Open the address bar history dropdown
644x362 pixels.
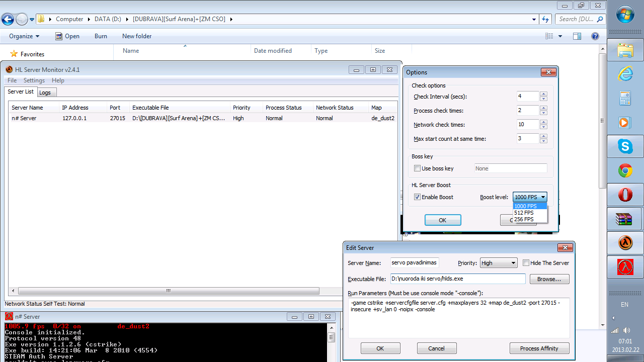click(534, 19)
